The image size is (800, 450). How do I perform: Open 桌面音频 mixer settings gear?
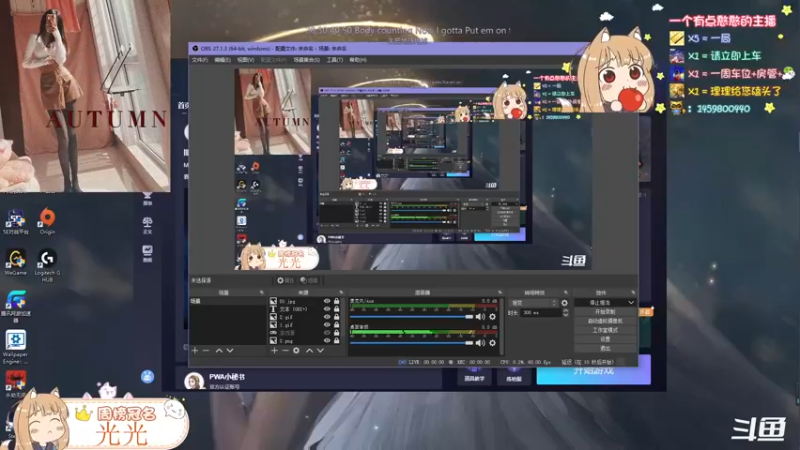pyautogui.click(x=492, y=343)
